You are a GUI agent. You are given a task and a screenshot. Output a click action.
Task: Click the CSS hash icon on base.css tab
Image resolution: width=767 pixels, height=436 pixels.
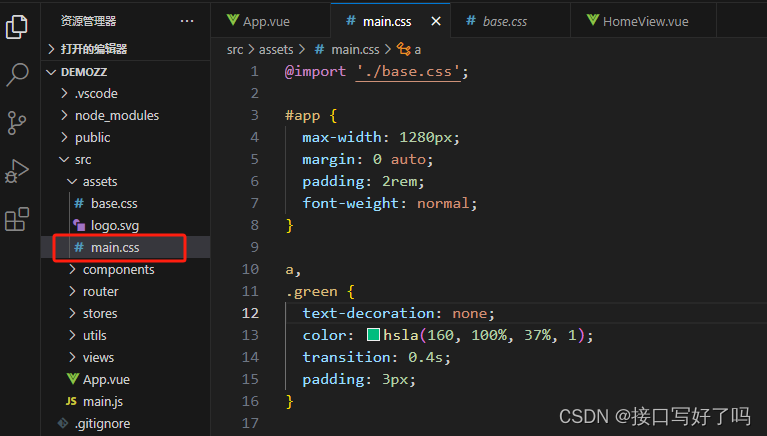tap(471, 21)
